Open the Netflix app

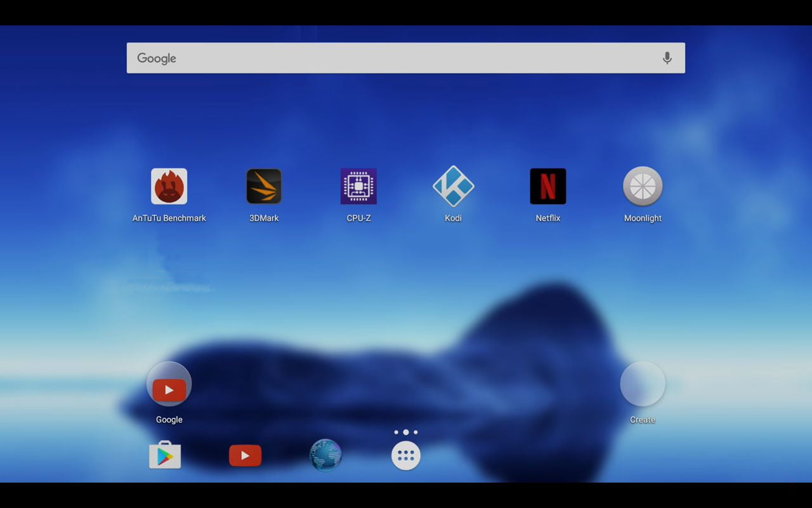548,186
